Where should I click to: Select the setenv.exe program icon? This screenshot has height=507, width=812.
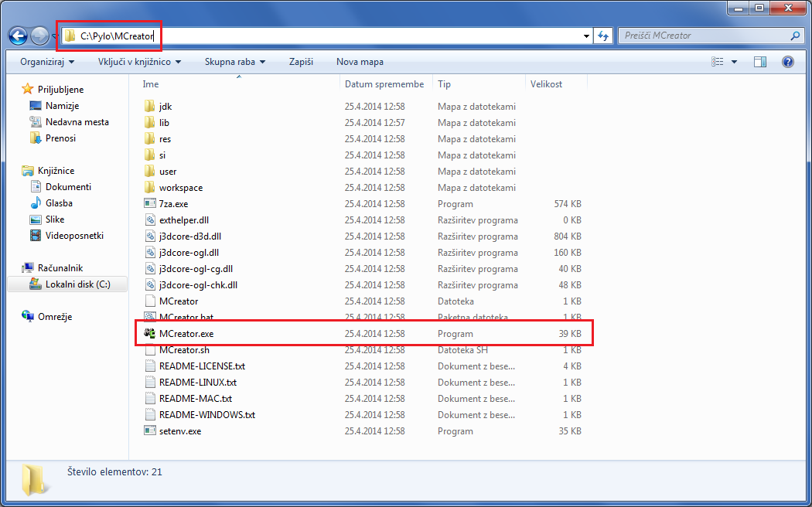(x=150, y=431)
